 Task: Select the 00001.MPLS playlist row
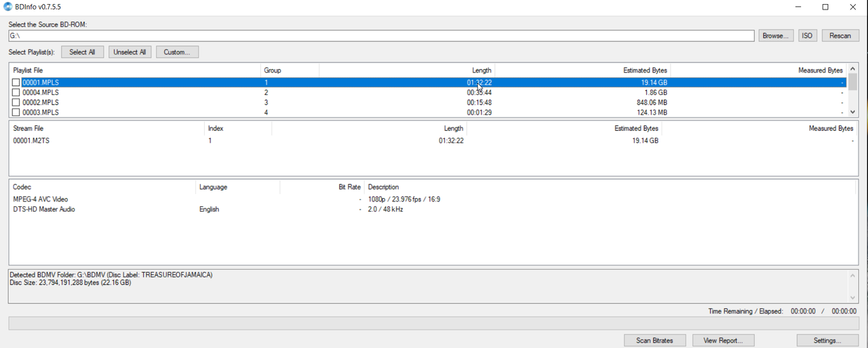[x=429, y=83]
